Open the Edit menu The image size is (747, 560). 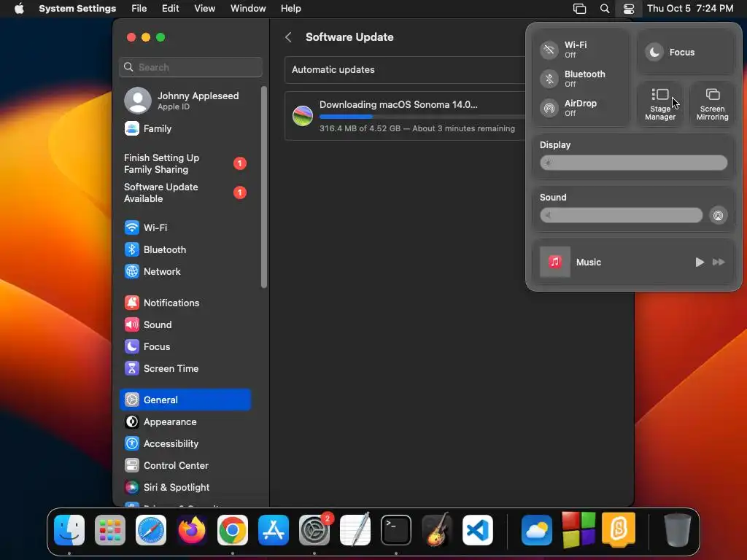(171, 9)
